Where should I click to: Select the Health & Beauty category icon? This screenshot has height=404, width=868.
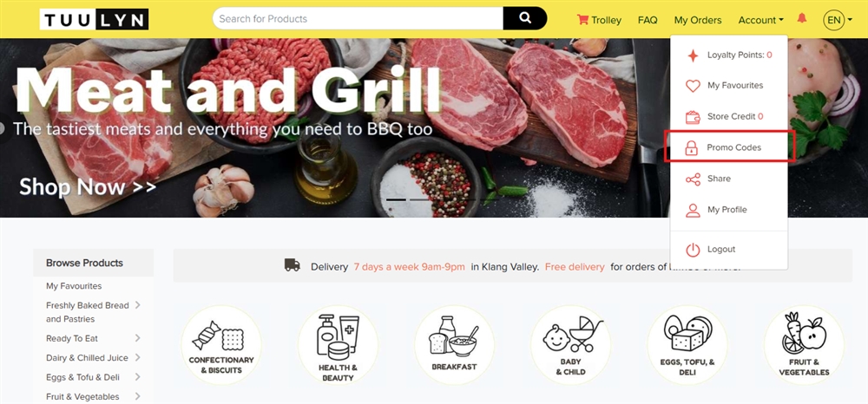[x=338, y=345]
